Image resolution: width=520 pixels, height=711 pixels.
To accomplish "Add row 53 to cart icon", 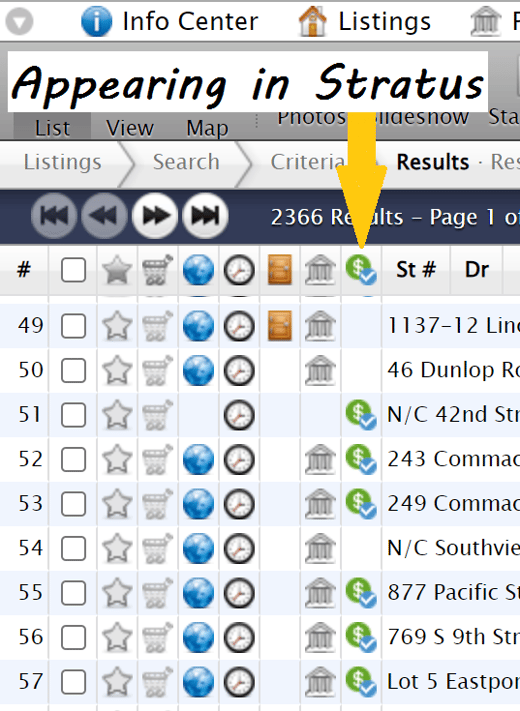I will 157,504.
